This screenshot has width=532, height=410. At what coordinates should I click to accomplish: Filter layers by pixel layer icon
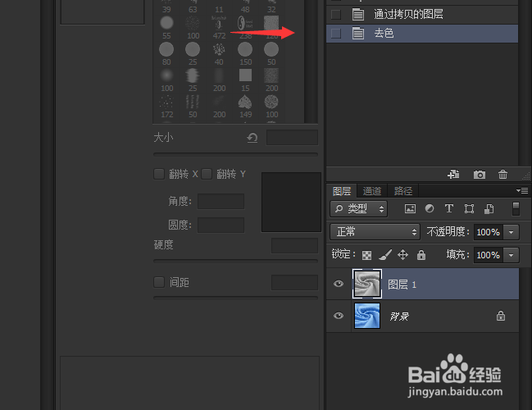[410, 209]
